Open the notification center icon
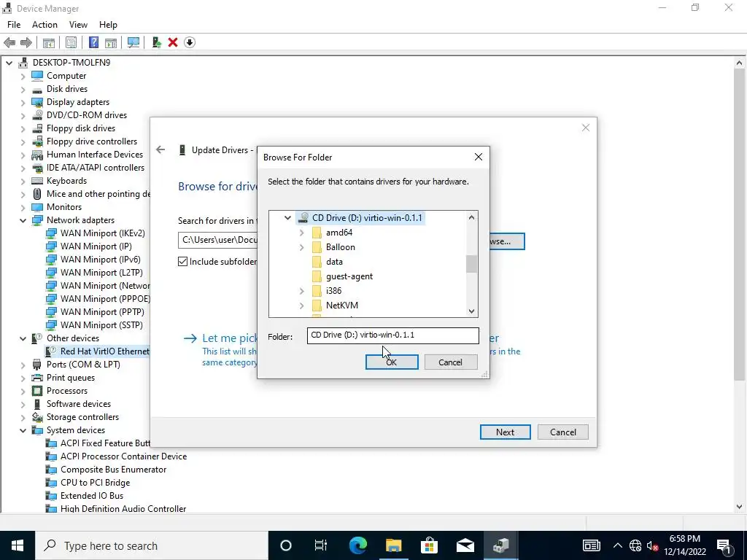 tap(724, 545)
